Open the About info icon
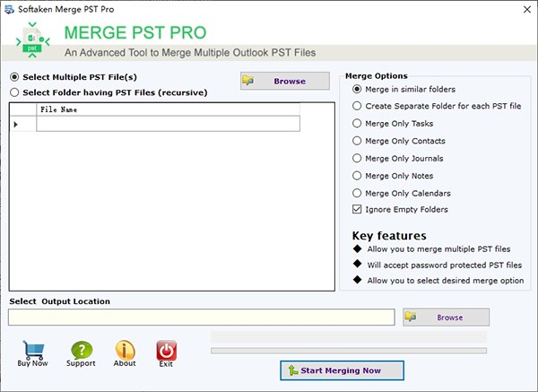Screen dimensions: 538x392 [125, 350]
